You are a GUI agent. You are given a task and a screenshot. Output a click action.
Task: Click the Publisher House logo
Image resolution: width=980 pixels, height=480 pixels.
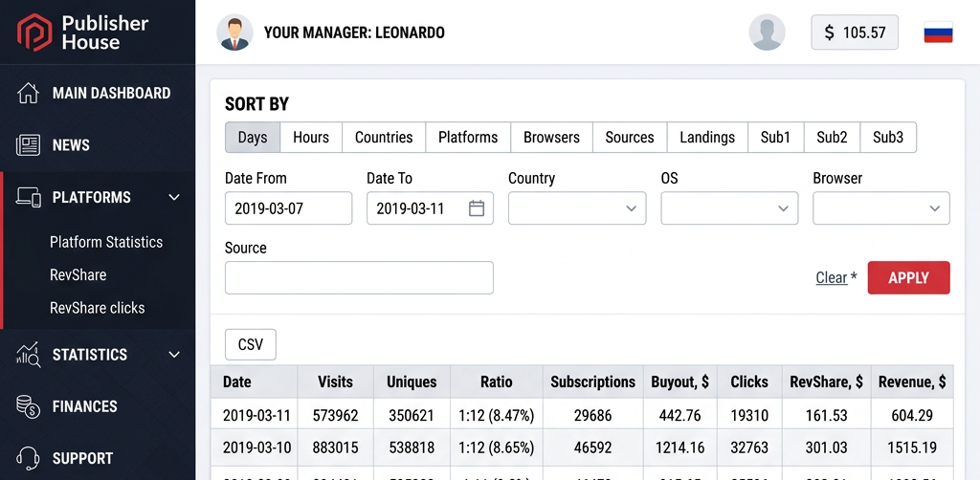[82, 32]
